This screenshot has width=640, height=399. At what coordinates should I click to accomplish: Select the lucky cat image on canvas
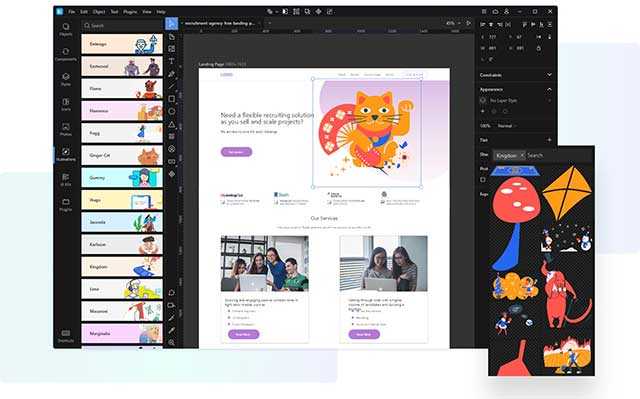click(x=367, y=133)
